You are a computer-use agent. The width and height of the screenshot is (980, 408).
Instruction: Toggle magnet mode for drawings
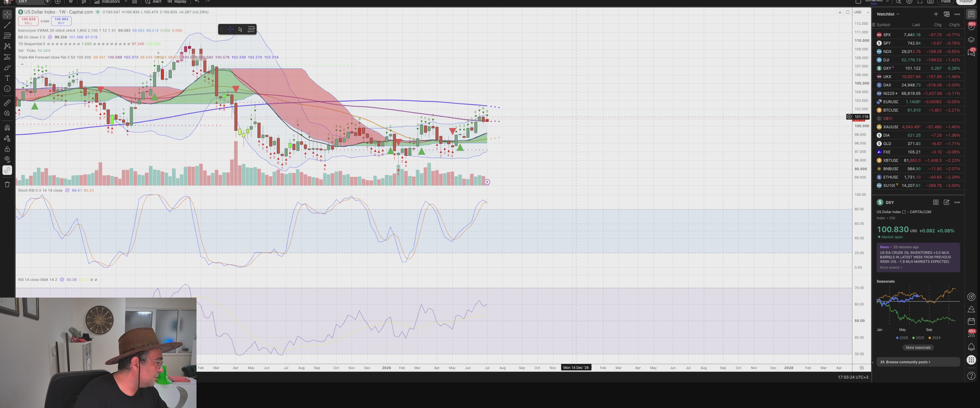point(7,128)
